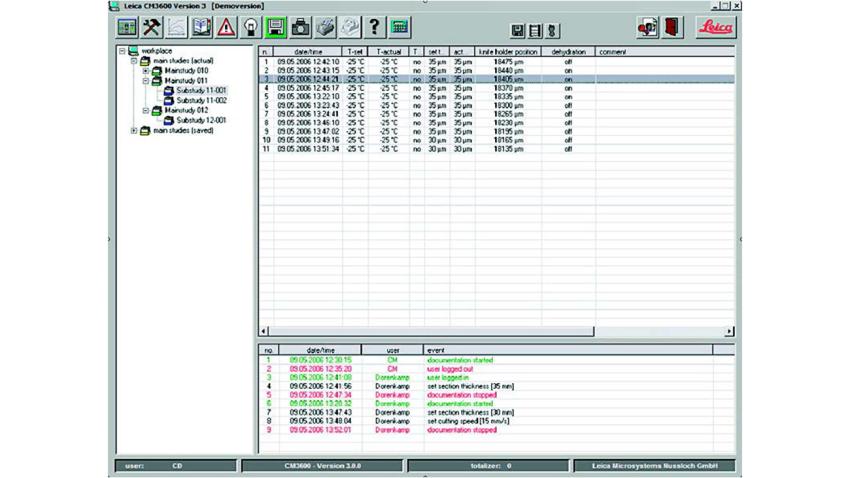Screen dimensions: 850x478
Task: Open the manual book icon
Action: click(202, 27)
